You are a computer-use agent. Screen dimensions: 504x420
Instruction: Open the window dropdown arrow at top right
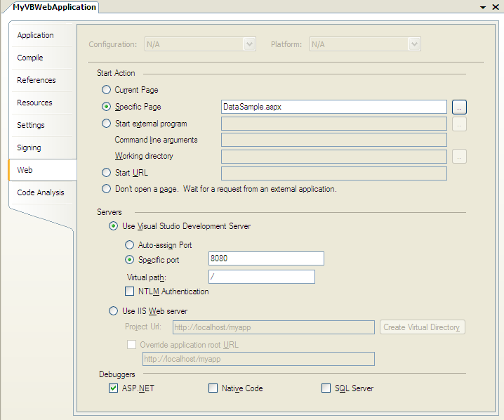pos(484,7)
